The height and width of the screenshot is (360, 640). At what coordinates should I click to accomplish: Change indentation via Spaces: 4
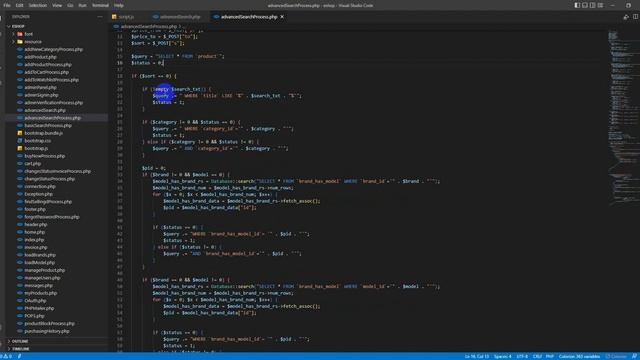click(502, 356)
